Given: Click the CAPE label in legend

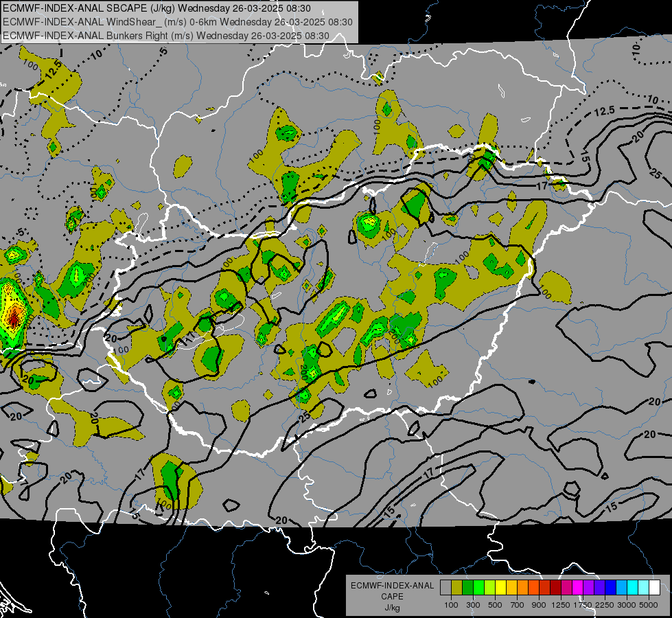Looking at the screenshot, I should 392,597.
